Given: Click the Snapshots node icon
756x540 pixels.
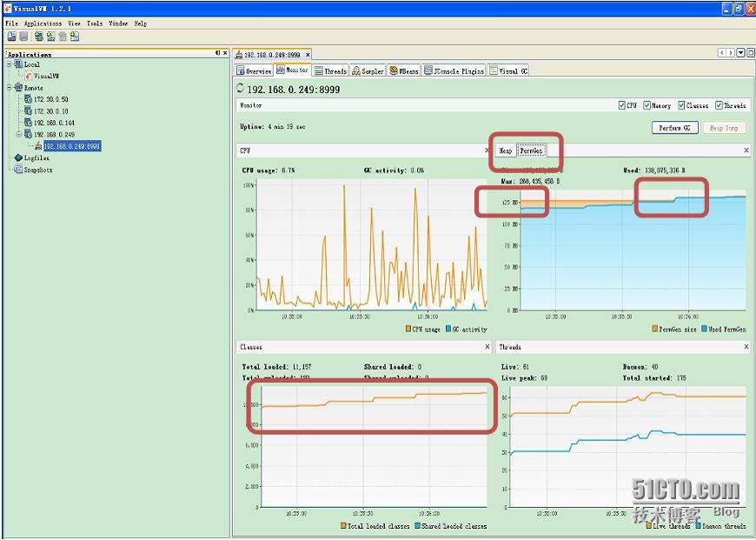Looking at the screenshot, I should (x=18, y=170).
